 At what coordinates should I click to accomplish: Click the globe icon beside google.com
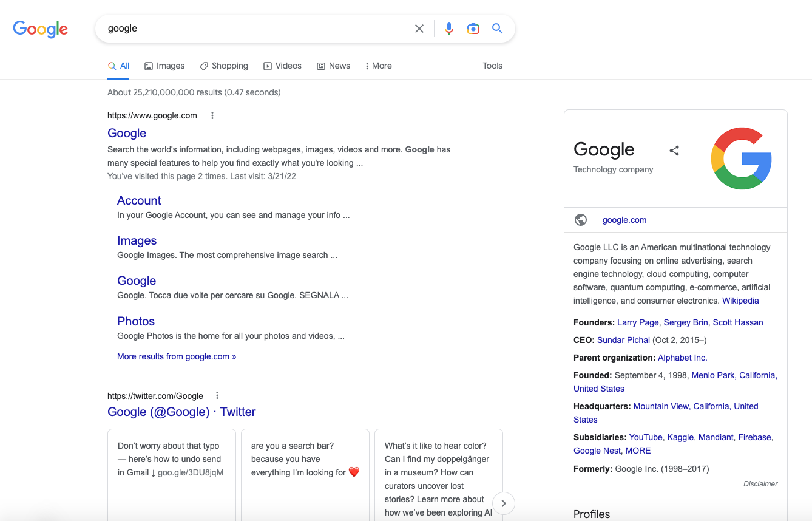click(x=581, y=220)
